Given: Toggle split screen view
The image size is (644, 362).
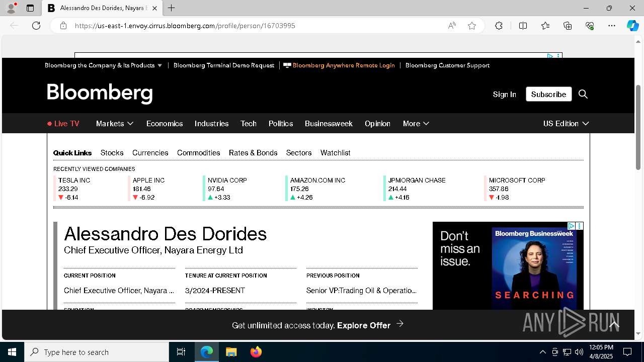Looking at the screenshot, I should pyautogui.click(x=523, y=26).
